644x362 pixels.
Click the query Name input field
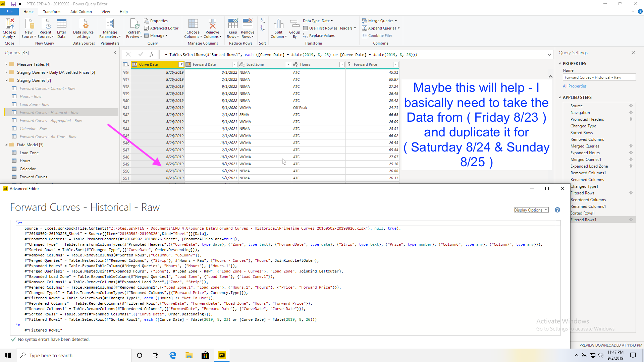pos(599,77)
